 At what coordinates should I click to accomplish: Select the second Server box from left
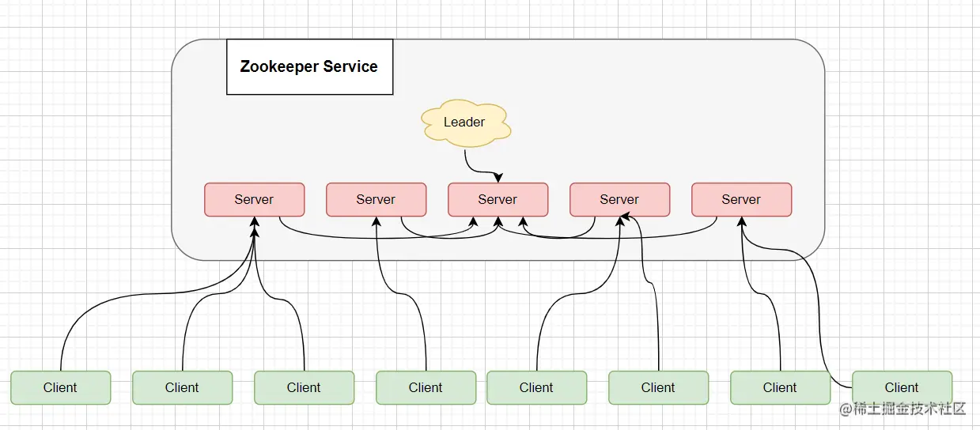tap(376, 200)
